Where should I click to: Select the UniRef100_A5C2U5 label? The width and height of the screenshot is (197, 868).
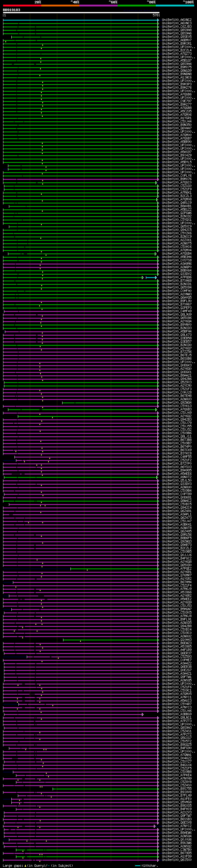pyautogui.click(x=177, y=111)
